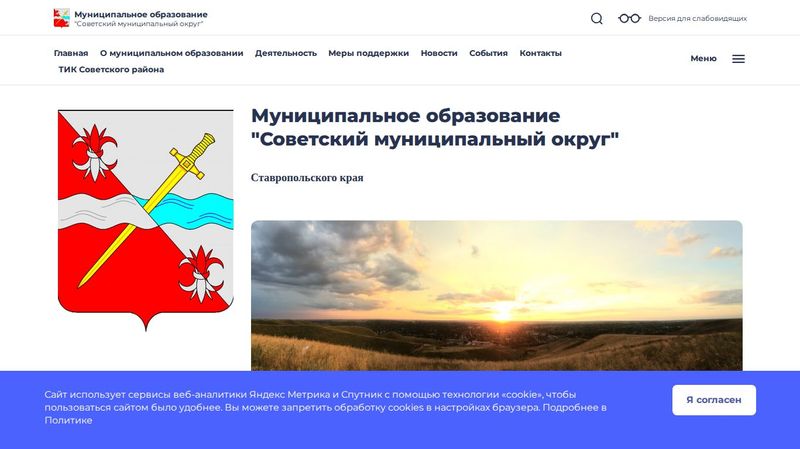800x449 pixels.
Task: Open 'О муниципальном образовании' section
Action: pyautogui.click(x=171, y=53)
